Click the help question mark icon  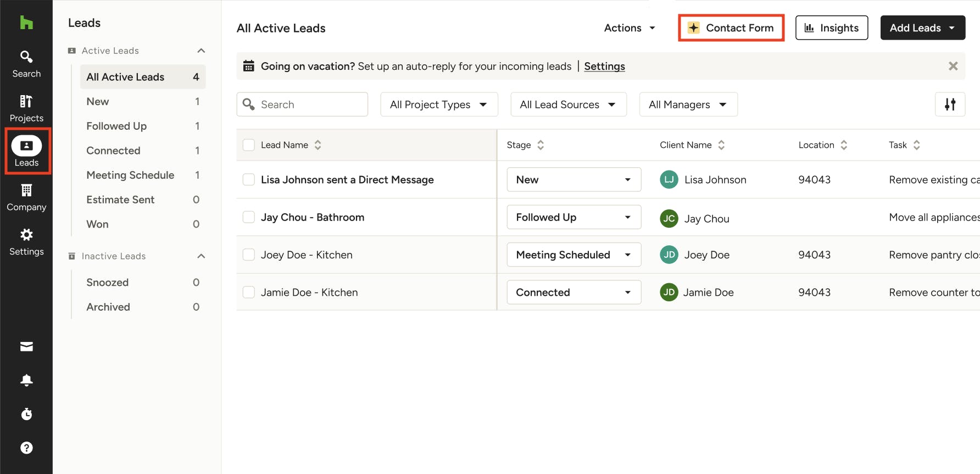[x=26, y=448]
